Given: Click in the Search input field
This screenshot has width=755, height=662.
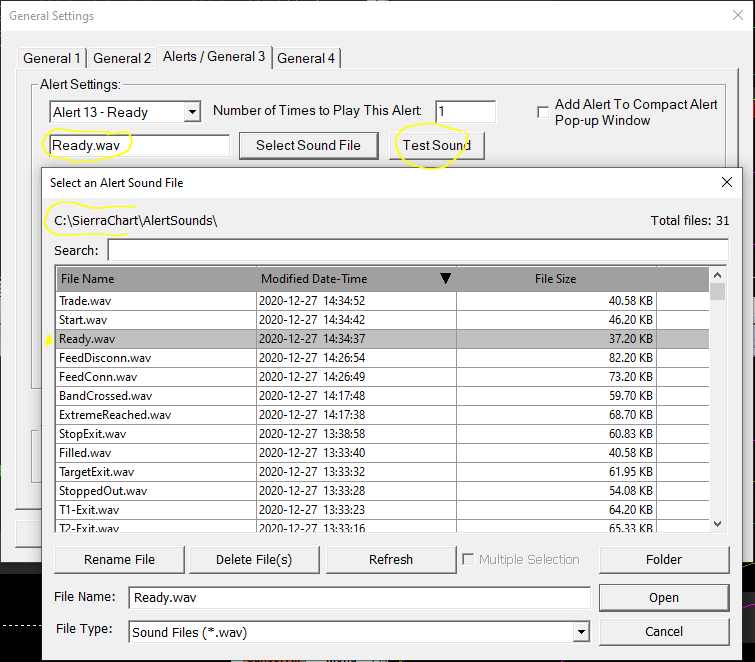Looking at the screenshot, I should tap(418, 250).
